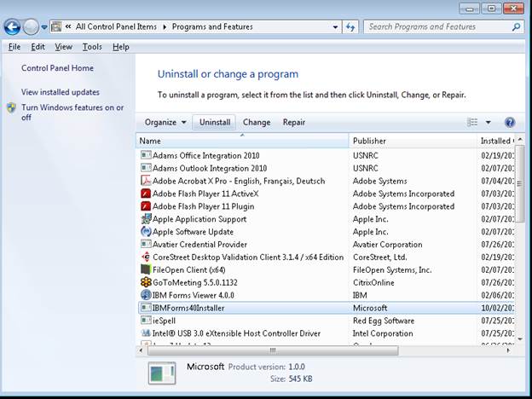532x399 pixels.
Task: Click the Intel USB 3.0 driver icon
Action: pyautogui.click(x=146, y=333)
